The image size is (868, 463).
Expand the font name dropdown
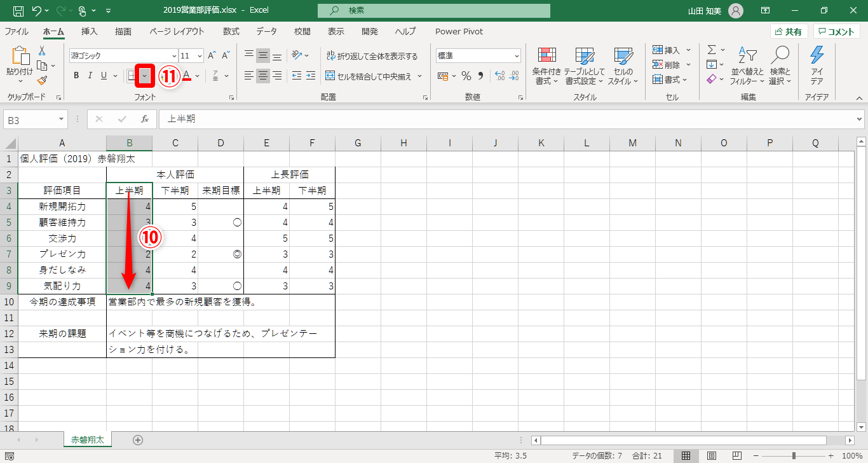click(175, 56)
